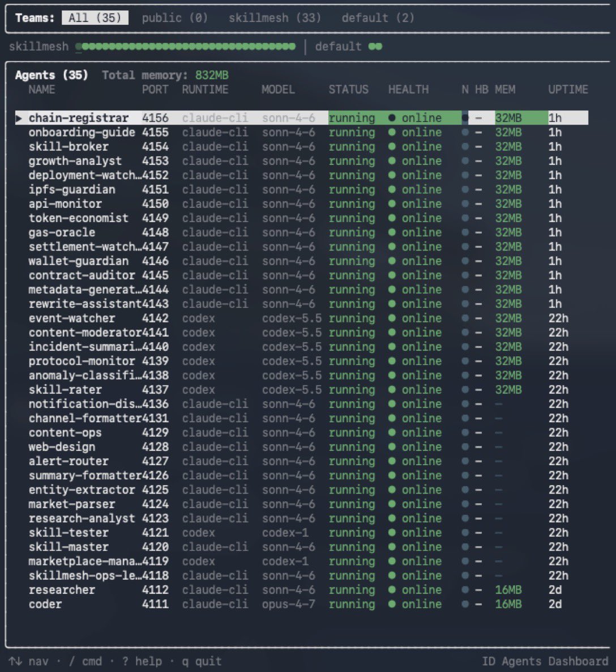Image resolution: width=616 pixels, height=672 pixels.
Task: Click the / cmd hint in footer
Action: coord(85,661)
